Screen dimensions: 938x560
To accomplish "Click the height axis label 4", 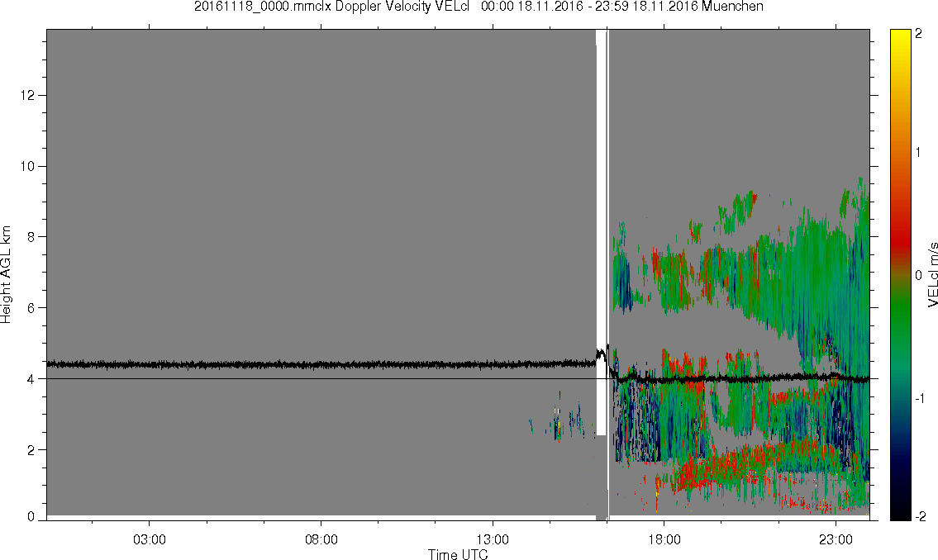I will (x=31, y=378).
